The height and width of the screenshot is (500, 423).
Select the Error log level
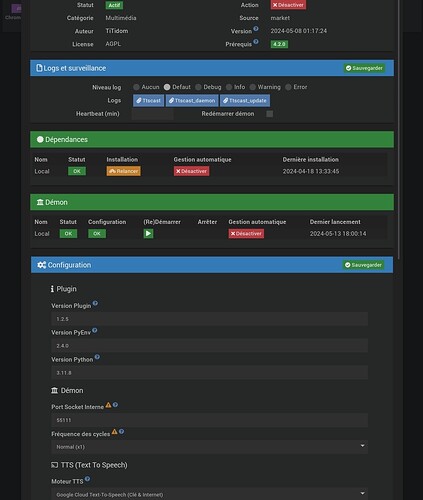coord(288,87)
